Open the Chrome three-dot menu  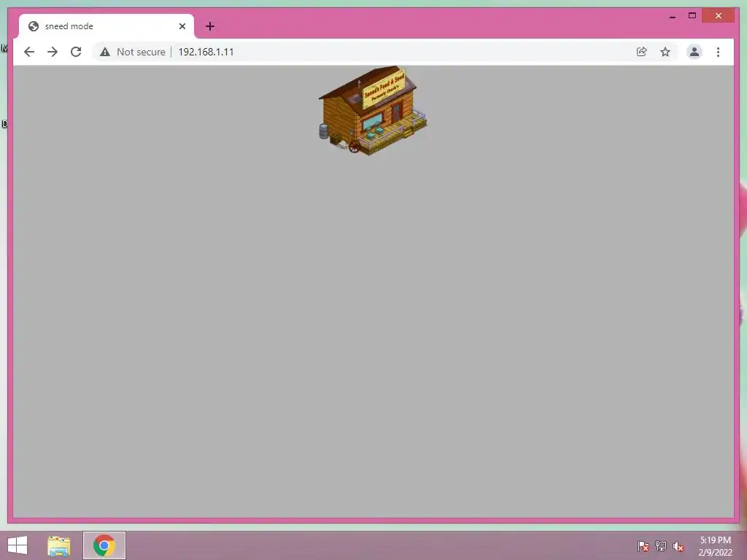pos(718,52)
